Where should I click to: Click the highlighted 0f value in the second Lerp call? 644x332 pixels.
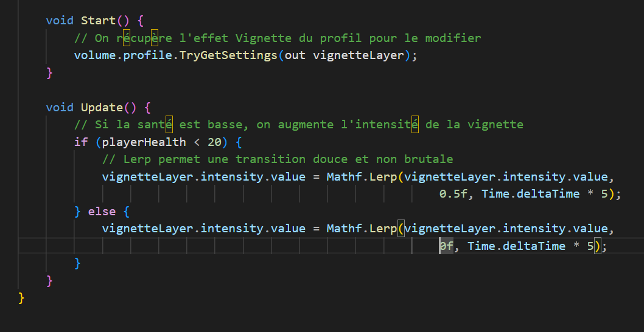(x=446, y=246)
